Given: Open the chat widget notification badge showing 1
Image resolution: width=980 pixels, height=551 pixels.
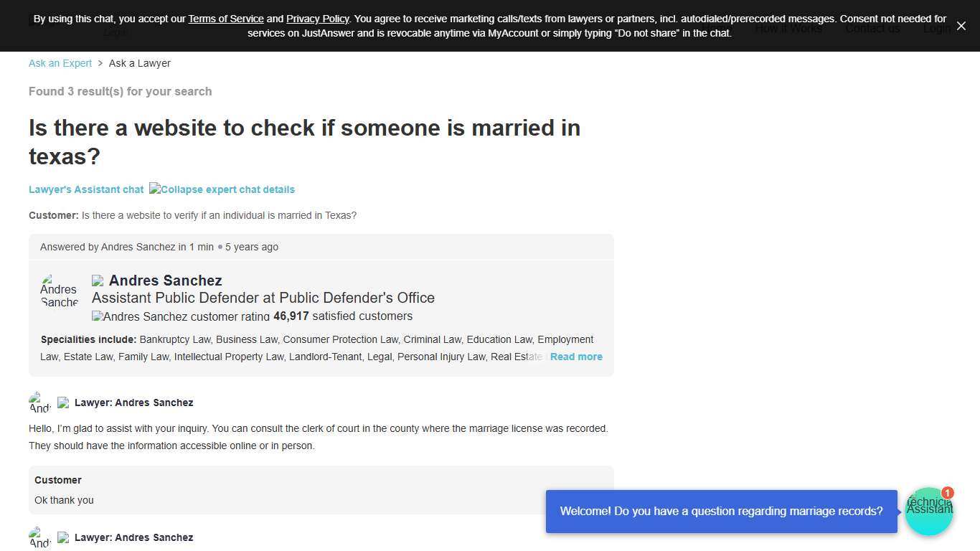Looking at the screenshot, I should pos(947,493).
